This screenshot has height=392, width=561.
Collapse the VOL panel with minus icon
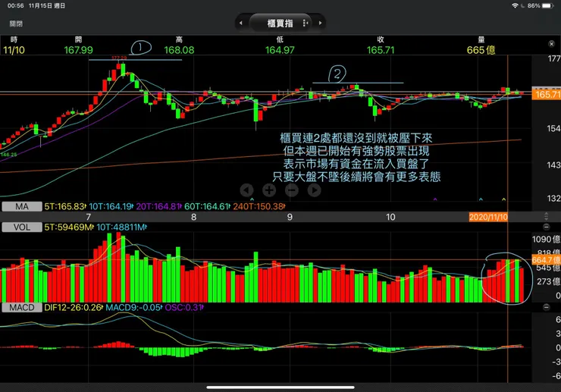pyautogui.click(x=546, y=227)
